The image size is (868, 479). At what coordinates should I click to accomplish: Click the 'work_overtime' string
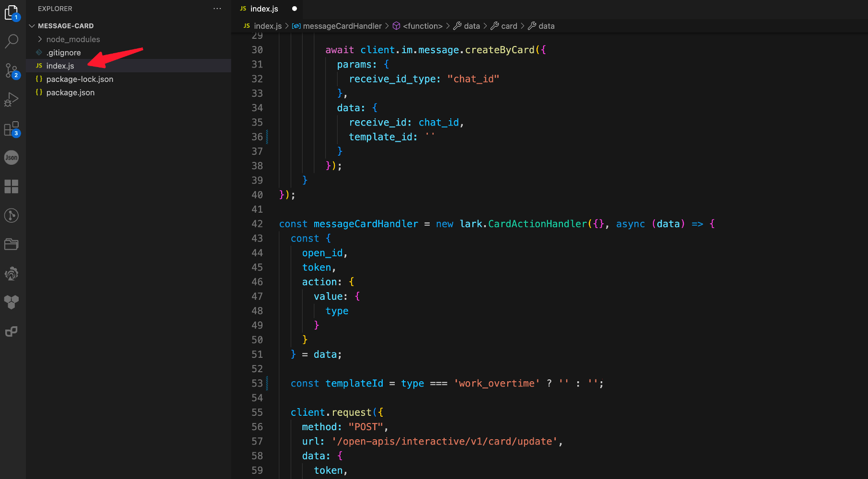click(497, 384)
